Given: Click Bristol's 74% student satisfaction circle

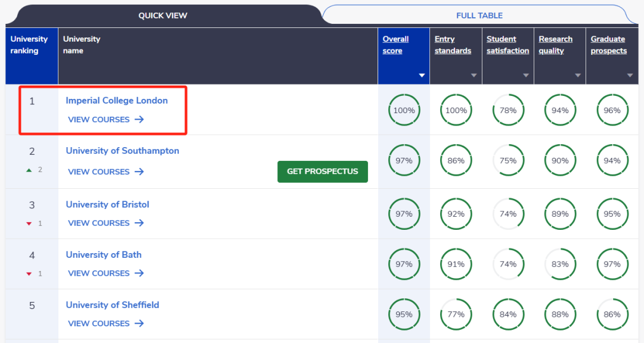Looking at the screenshot, I should [508, 214].
